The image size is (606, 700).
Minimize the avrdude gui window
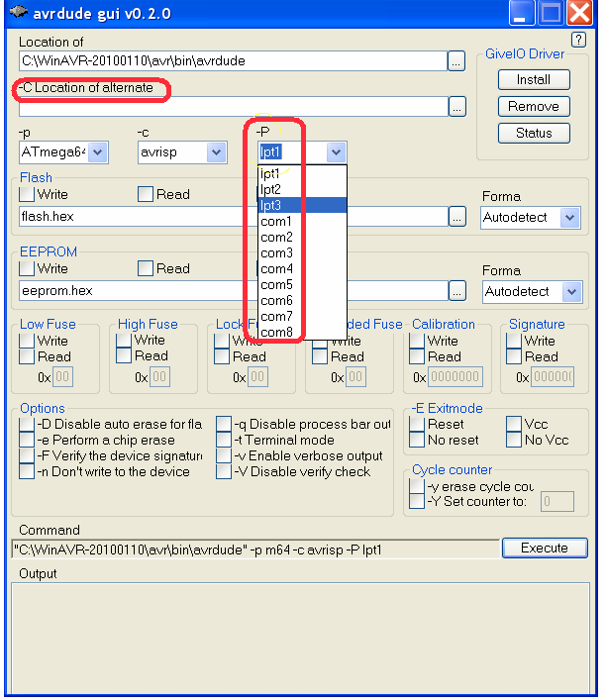pos(521,13)
